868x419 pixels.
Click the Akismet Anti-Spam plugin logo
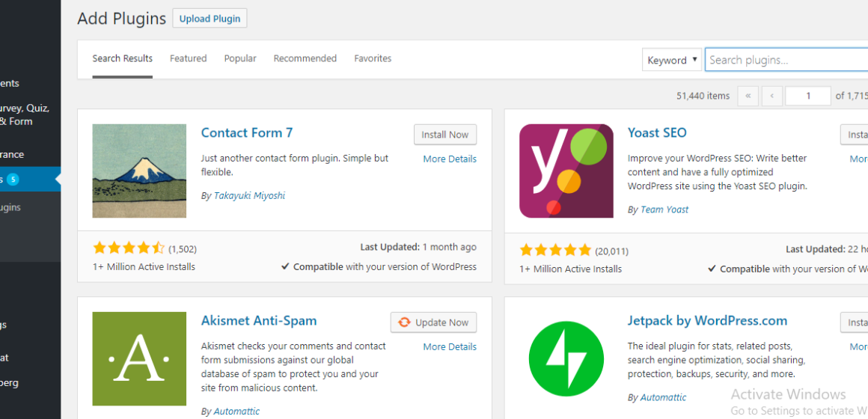pos(139,358)
